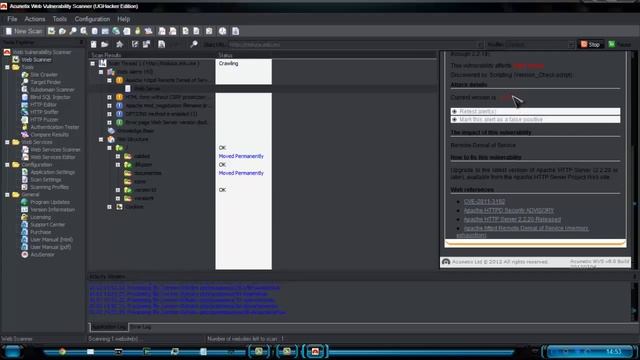This screenshot has width=640, height=360.
Task: Open Apache HTTP Server 2.2.20 Released link
Action: pos(512,220)
